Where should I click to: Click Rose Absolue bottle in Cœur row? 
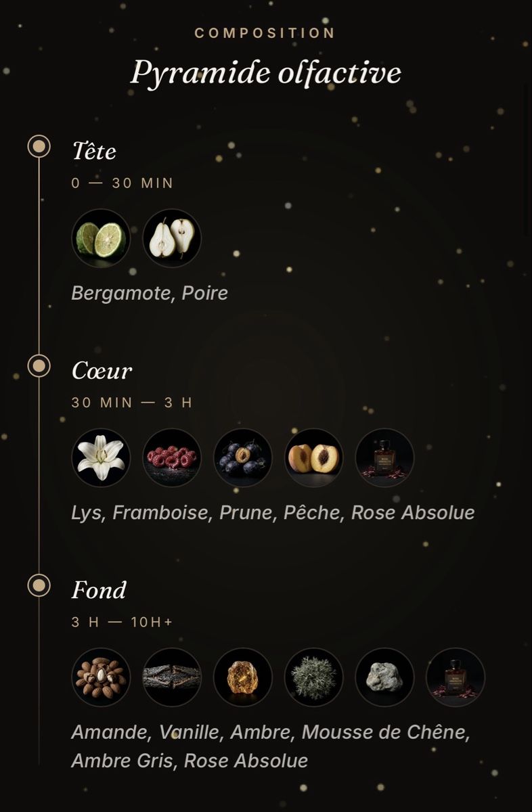(x=384, y=458)
